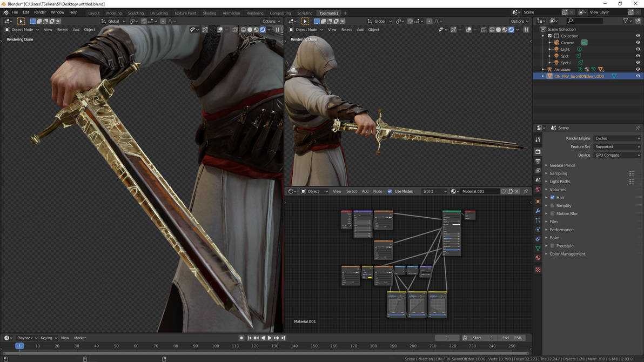This screenshot has width=644, height=362.
Task: Open the Material properties tab icon
Action: (x=538, y=258)
